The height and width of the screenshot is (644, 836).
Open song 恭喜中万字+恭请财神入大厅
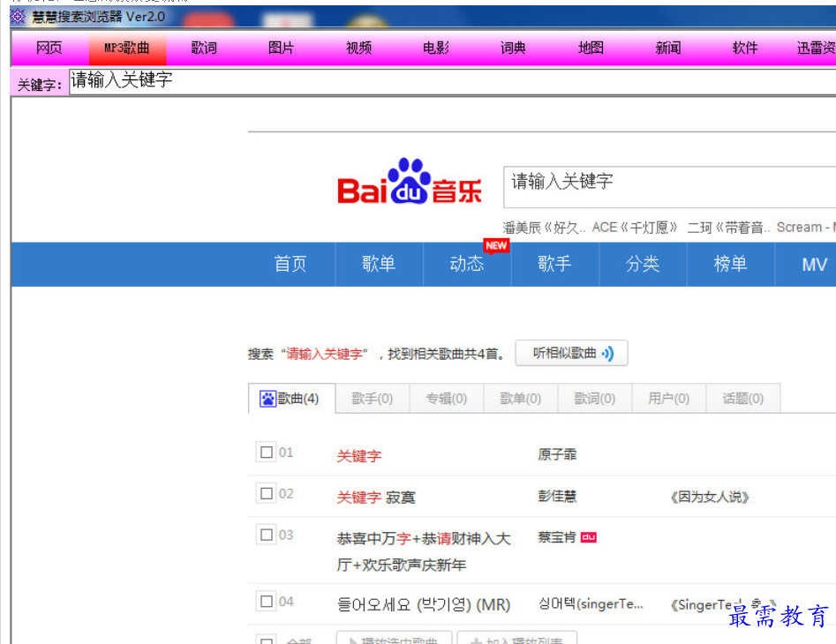pyautogui.click(x=424, y=551)
